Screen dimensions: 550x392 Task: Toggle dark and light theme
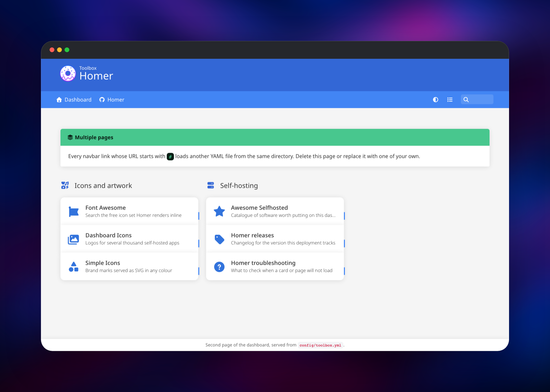coord(436,100)
